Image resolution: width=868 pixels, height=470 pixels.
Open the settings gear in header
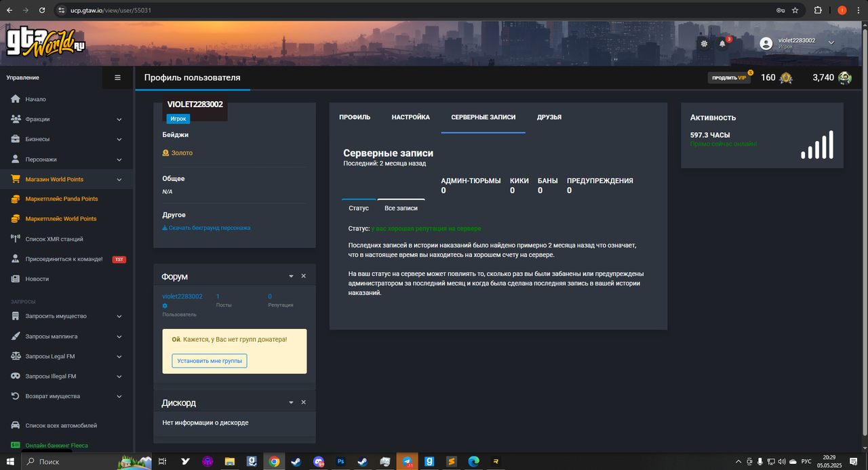click(x=704, y=43)
